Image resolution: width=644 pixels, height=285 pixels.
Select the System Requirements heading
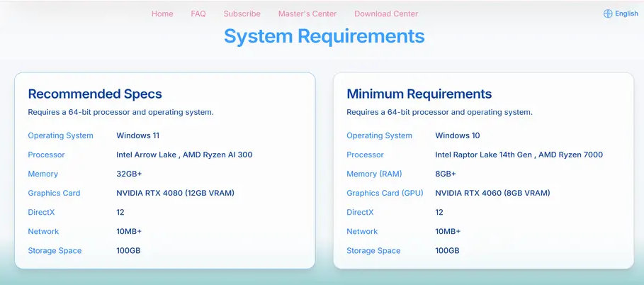pyautogui.click(x=324, y=35)
